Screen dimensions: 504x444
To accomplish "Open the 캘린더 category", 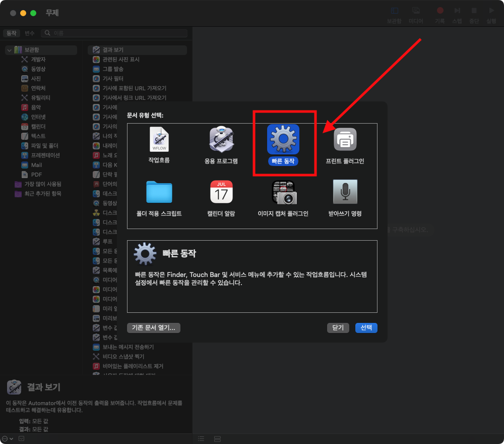I will coord(34,127).
